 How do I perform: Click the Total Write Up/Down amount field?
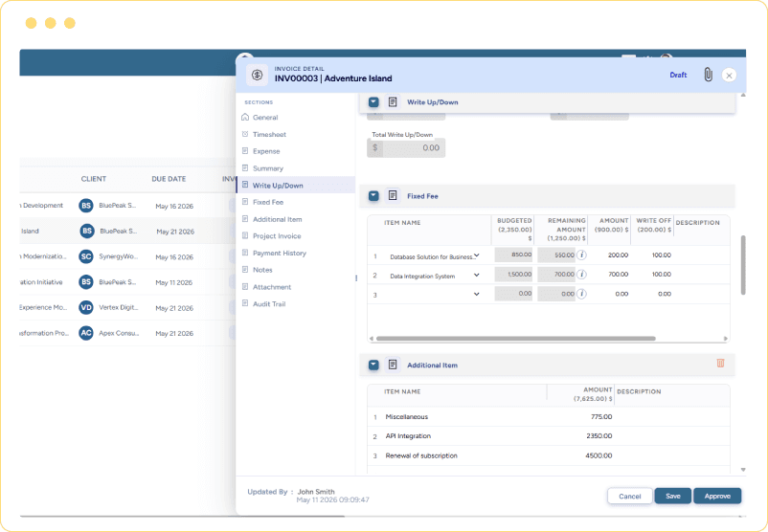406,147
